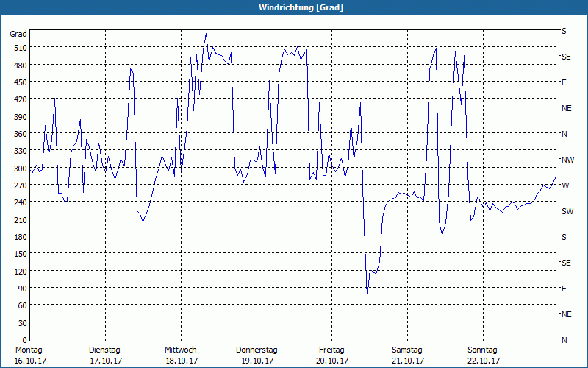588x368 pixels.
Task: Click the 300 degree axis value
Action: coord(21,169)
